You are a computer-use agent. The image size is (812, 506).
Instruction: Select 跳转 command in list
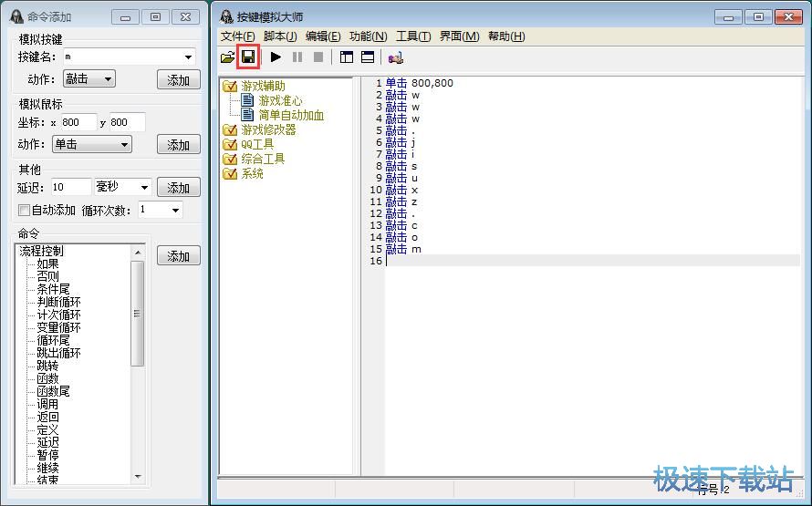[x=47, y=366]
